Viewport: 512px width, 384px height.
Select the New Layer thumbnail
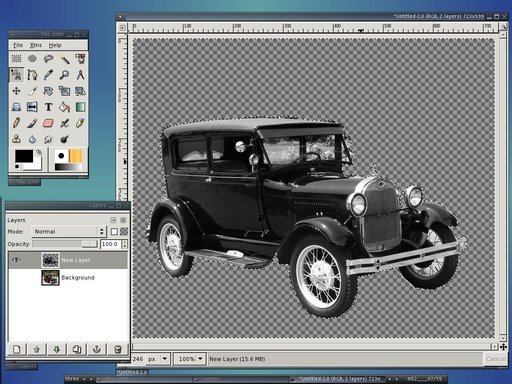(50, 260)
